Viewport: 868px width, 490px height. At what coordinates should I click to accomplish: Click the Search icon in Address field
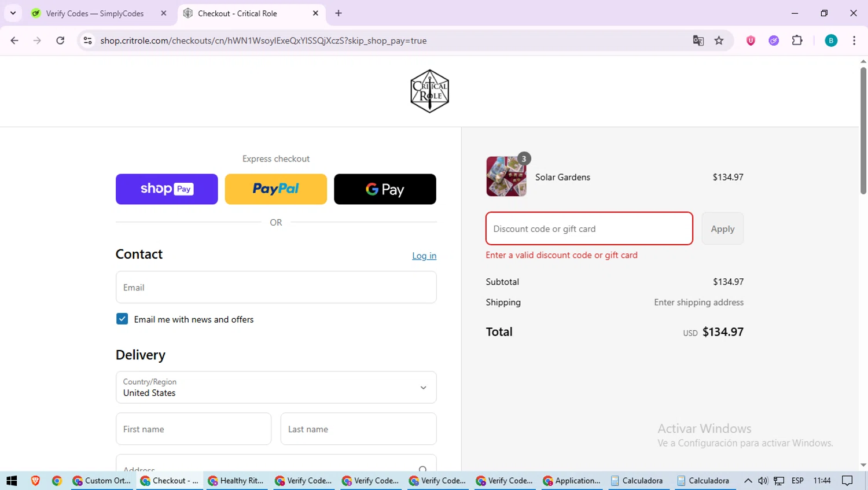(423, 470)
